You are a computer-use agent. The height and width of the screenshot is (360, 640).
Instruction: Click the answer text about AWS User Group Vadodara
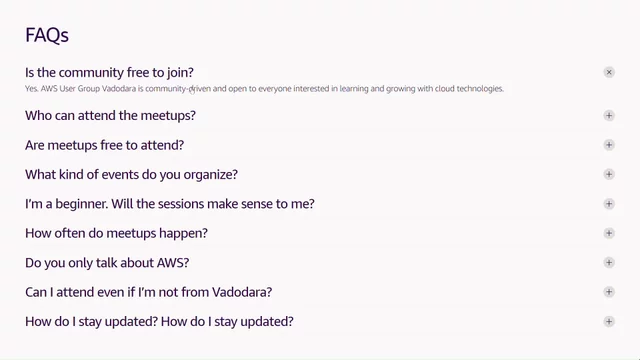point(264,89)
